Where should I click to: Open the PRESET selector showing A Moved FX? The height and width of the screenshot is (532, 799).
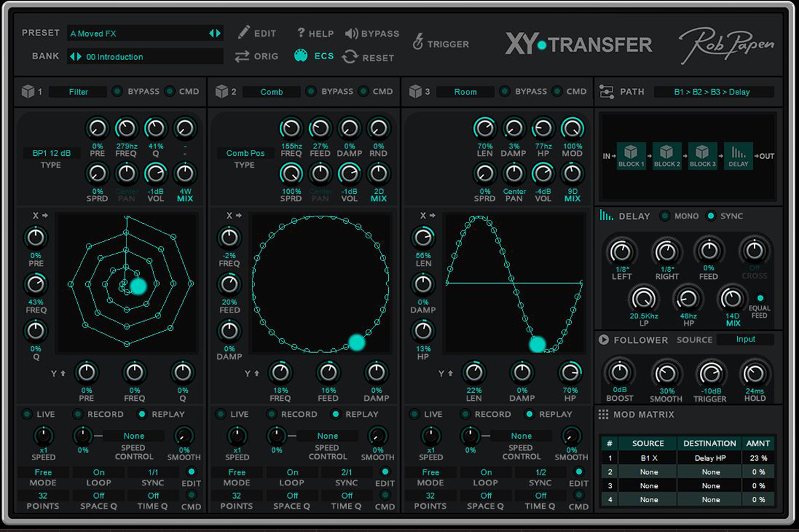(x=145, y=33)
